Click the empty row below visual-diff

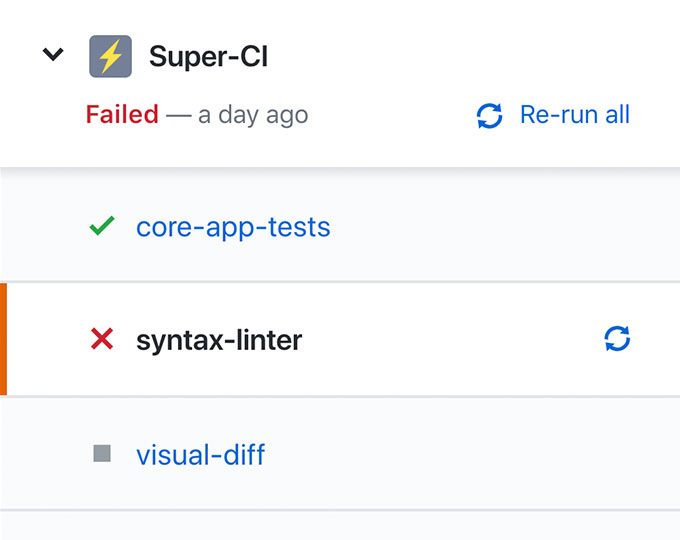click(x=340, y=527)
